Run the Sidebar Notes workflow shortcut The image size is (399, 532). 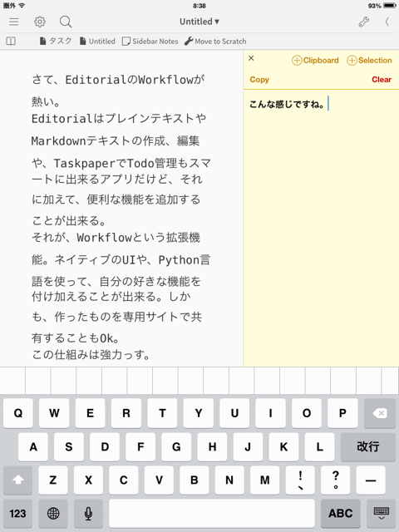(x=150, y=41)
